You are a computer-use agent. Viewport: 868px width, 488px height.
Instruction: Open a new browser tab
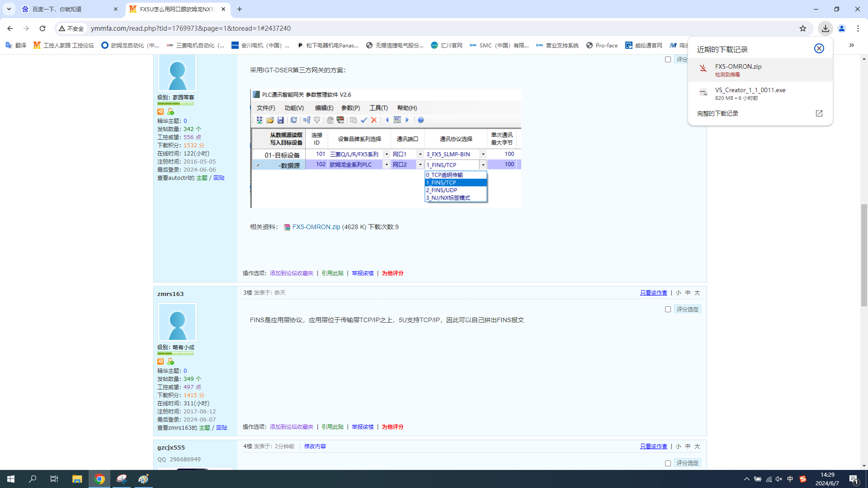(240, 9)
